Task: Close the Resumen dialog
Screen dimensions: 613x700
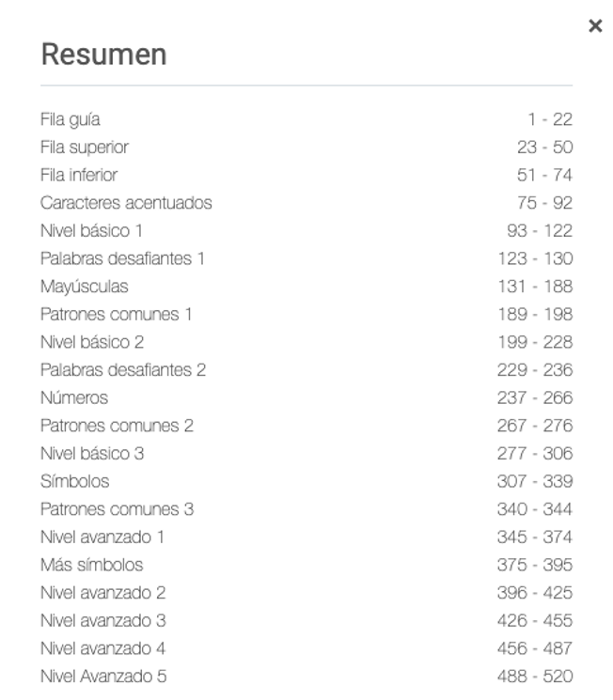Action: pos(594,26)
